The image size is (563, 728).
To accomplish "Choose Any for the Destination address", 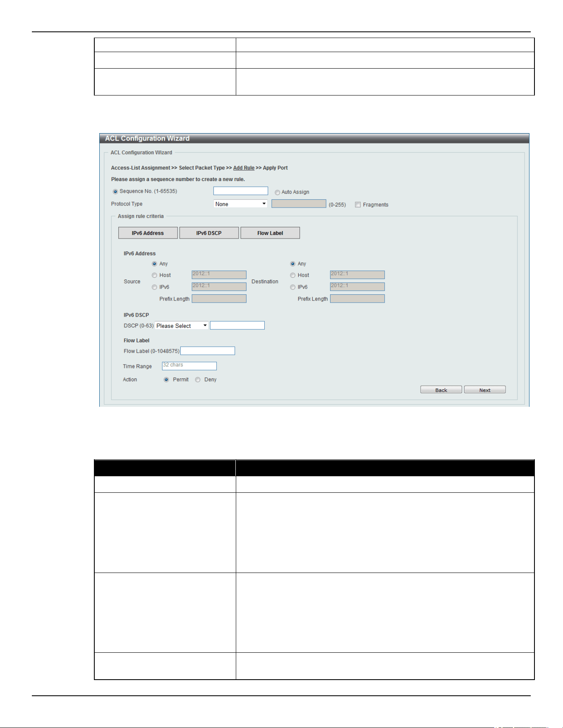I will tap(292, 264).
